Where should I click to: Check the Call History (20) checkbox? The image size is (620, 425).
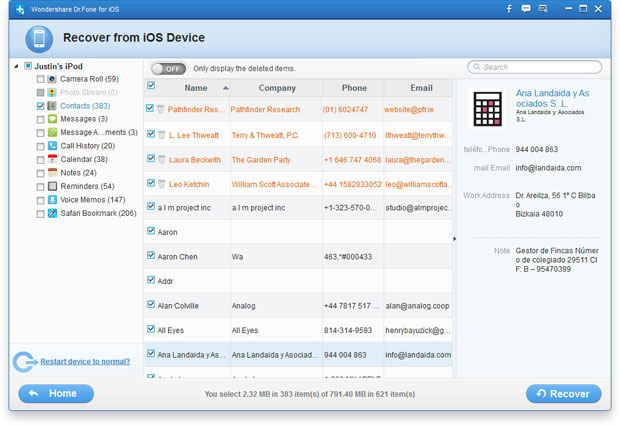coord(40,146)
